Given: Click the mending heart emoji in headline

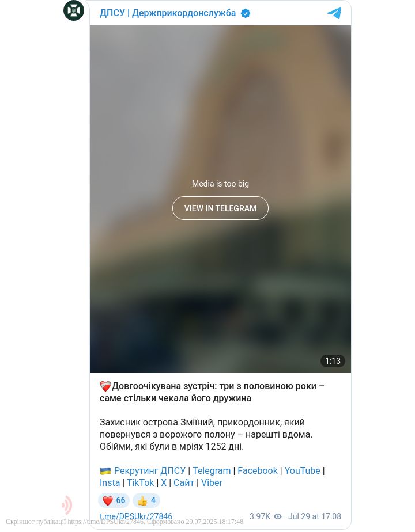Looking at the screenshot, I should 105,386.
